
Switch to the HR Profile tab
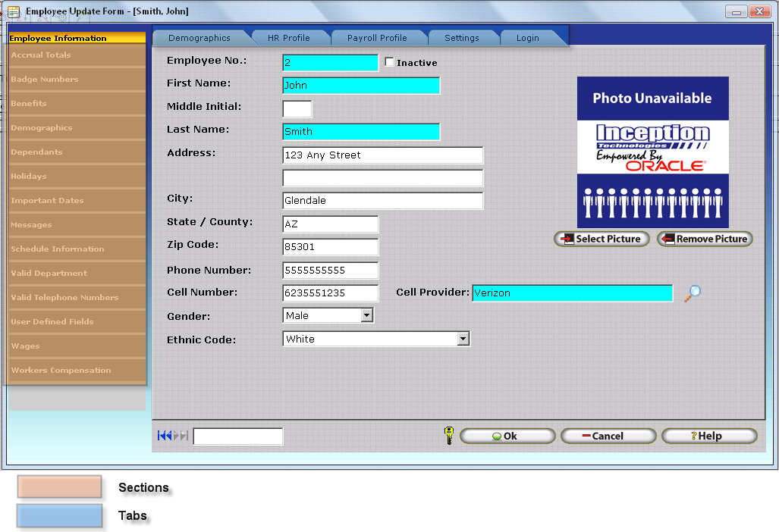point(288,38)
